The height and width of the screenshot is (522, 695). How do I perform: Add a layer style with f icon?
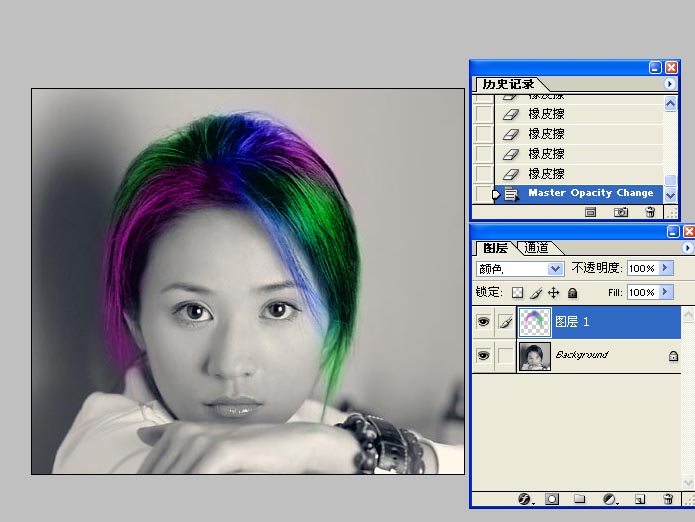click(x=525, y=499)
